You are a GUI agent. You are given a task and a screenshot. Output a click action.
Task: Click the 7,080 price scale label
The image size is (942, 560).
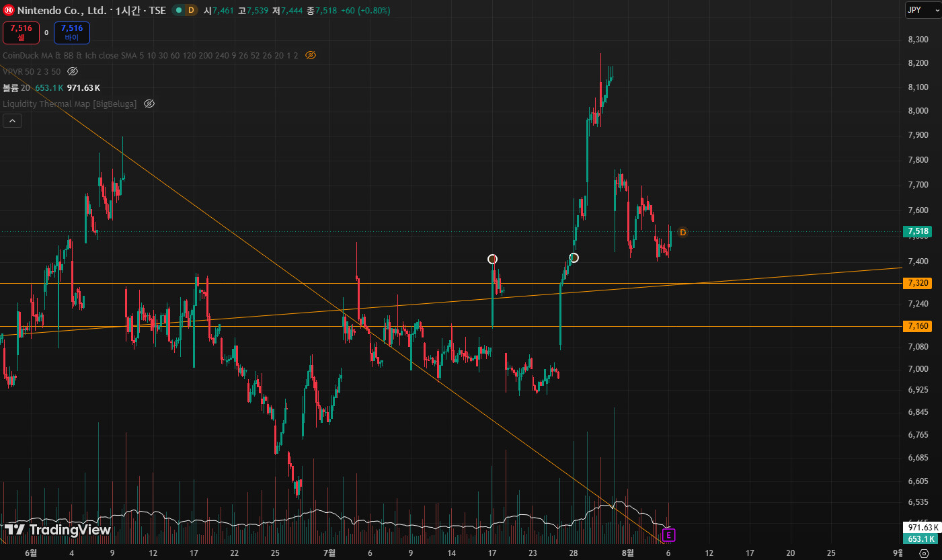918,347
